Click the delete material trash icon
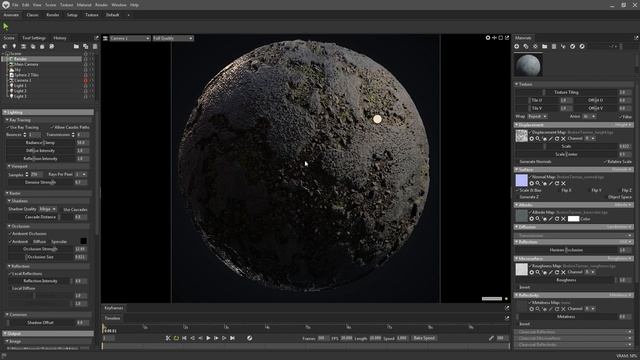The width and height of the screenshot is (640, 360). 554,47
